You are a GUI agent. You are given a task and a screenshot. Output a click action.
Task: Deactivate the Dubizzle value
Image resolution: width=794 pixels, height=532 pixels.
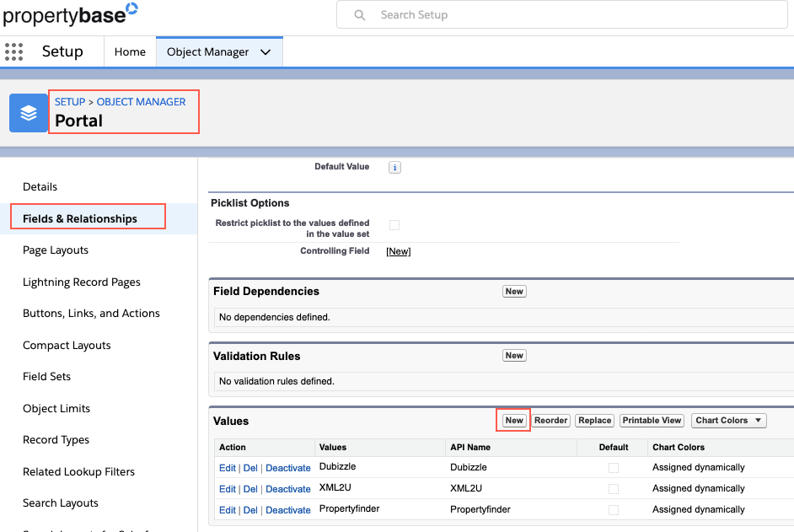pos(288,467)
